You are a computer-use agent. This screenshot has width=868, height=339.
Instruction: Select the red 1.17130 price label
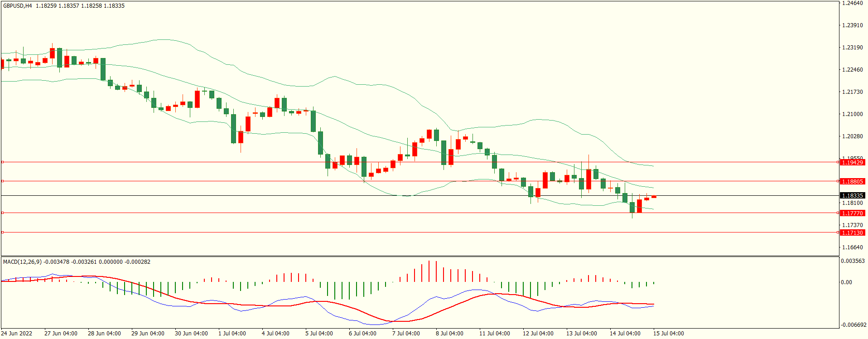tap(852, 232)
